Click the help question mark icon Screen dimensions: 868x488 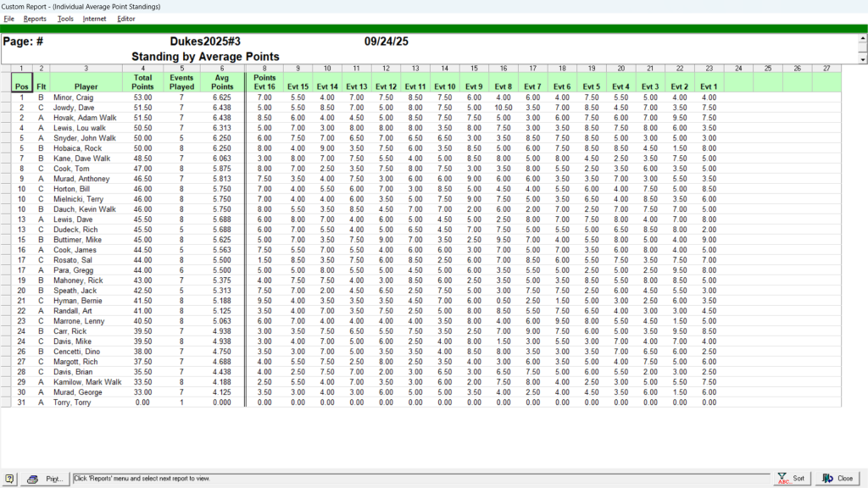click(9, 479)
